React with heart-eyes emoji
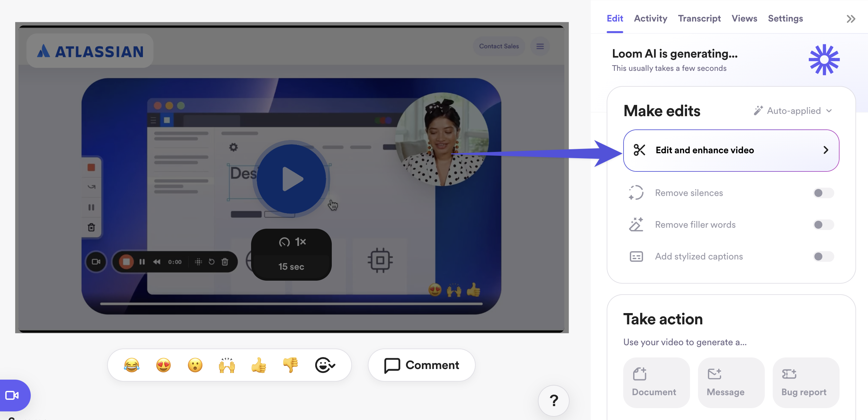868x420 pixels. tap(163, 365)
